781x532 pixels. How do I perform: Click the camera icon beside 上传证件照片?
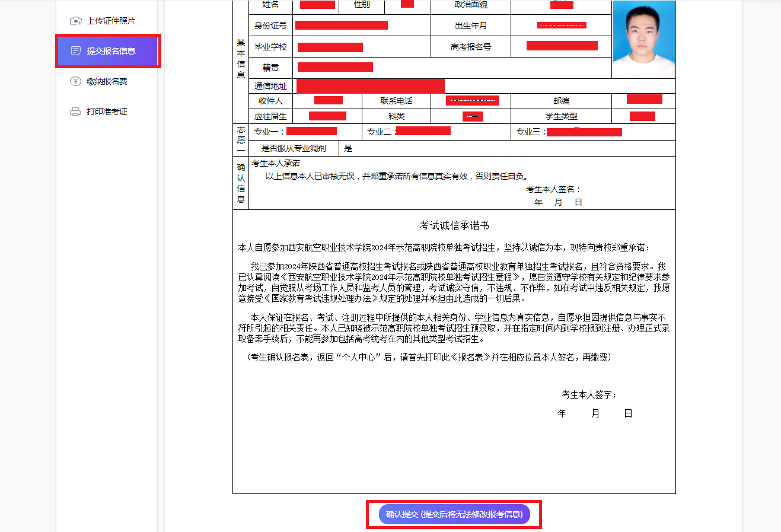tap(75, 21)
